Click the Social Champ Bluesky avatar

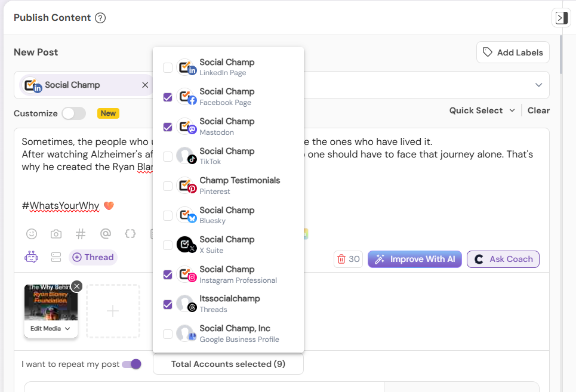click(x=186, y=215)
